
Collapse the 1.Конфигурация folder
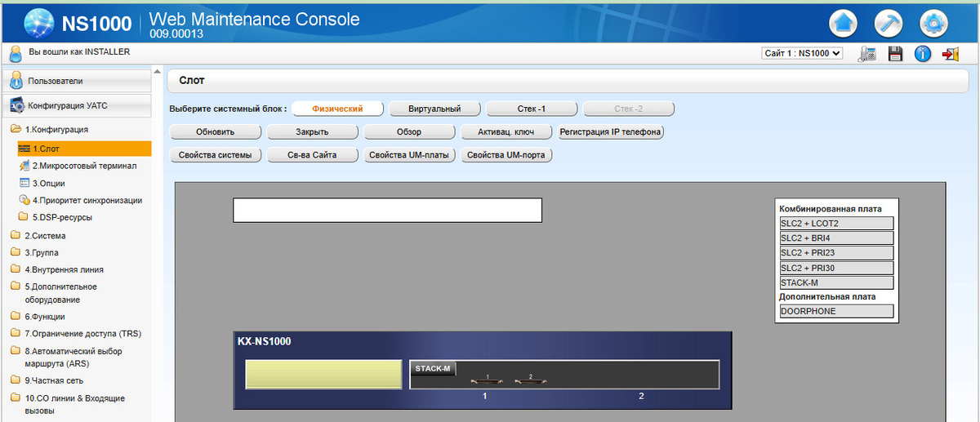pyautogui.click(x=56, y=129)
